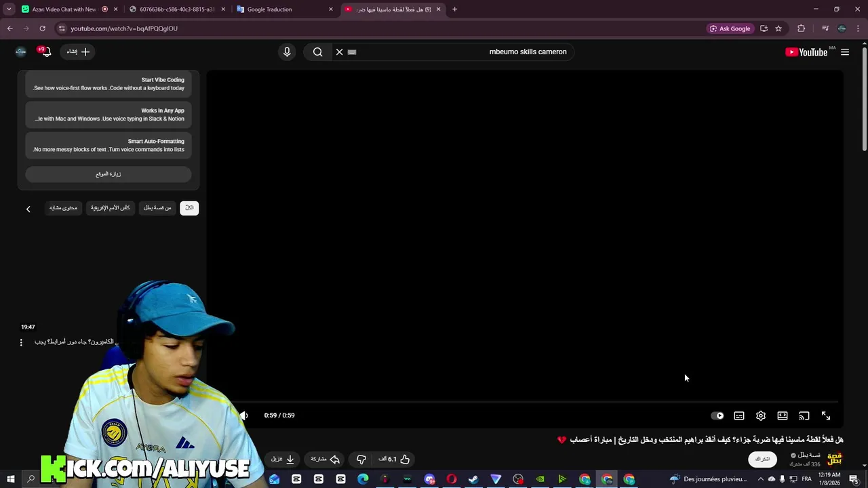Like the video with 6.1K likes
The image size is (868, 488).
pos(394,459)
